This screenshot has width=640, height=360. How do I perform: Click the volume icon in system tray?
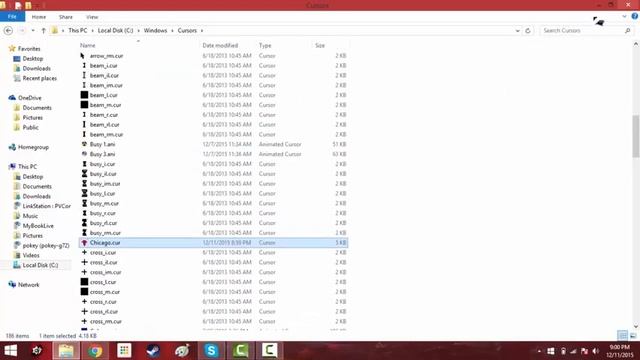pos(596,351)
